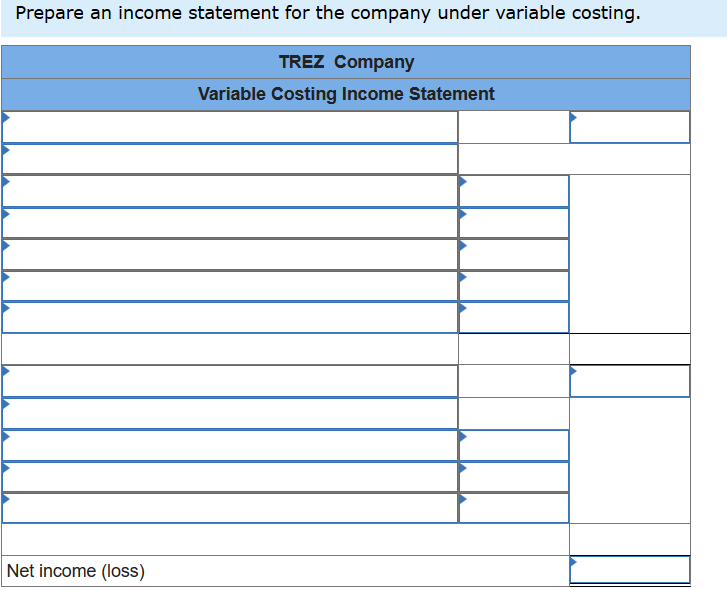Click the right-column amount field beside the eighth label dropdown
This screenshot has width=727, height=591.
click(630, 381)
